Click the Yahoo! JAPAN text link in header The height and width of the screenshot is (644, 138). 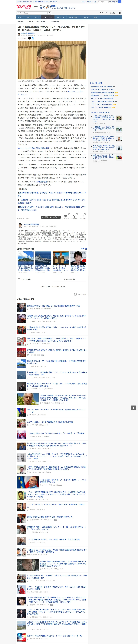86,2
